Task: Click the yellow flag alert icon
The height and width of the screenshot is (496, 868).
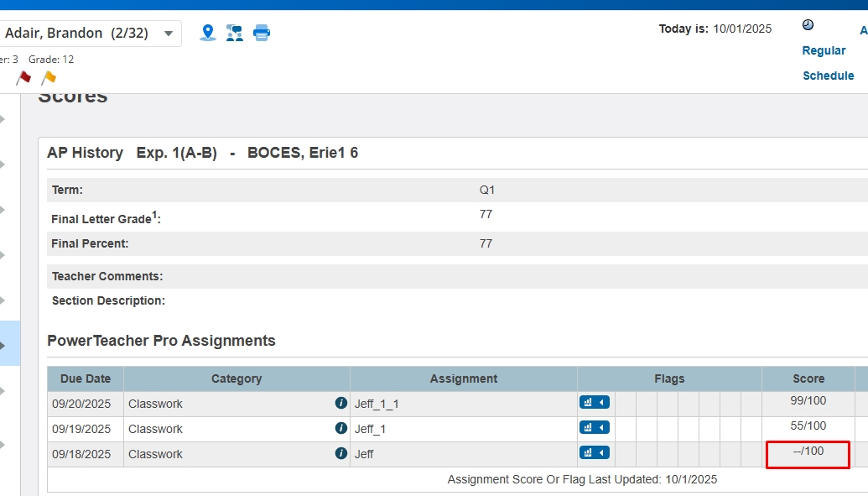Action: point(49,78)
